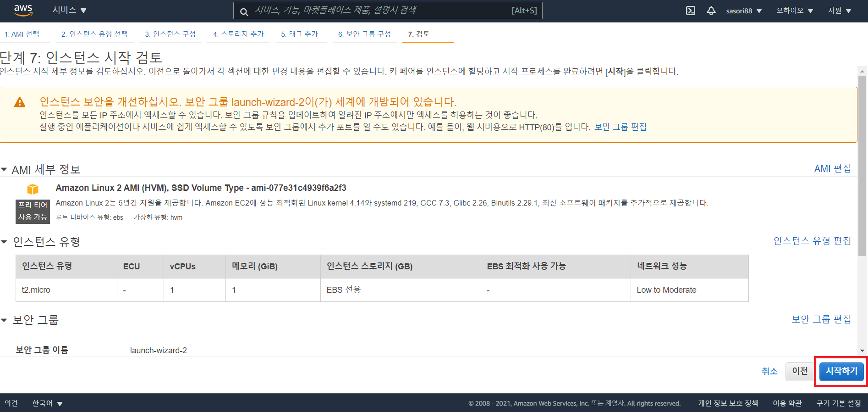Open 개인 정보 보호 정책 footer link

(x=728, y=403)
